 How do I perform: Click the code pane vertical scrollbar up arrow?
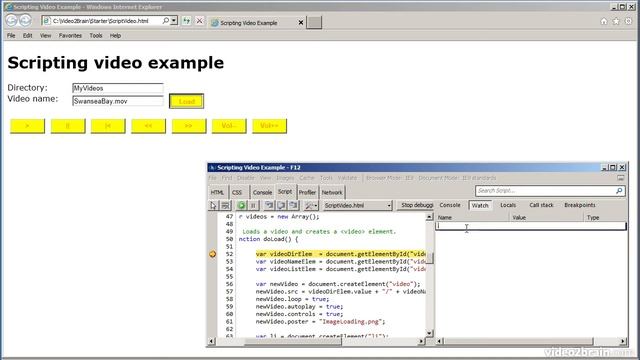point(429,217)
